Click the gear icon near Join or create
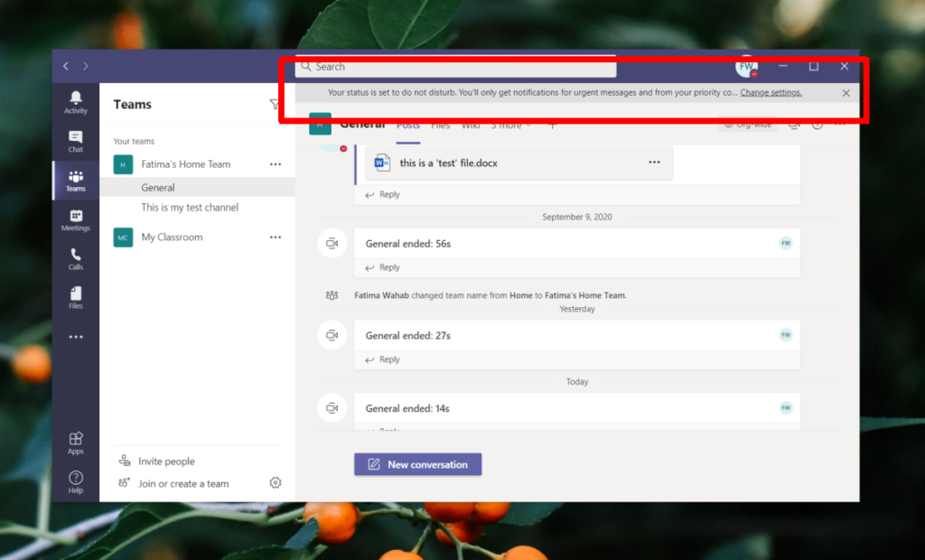 tap(276, 483)
